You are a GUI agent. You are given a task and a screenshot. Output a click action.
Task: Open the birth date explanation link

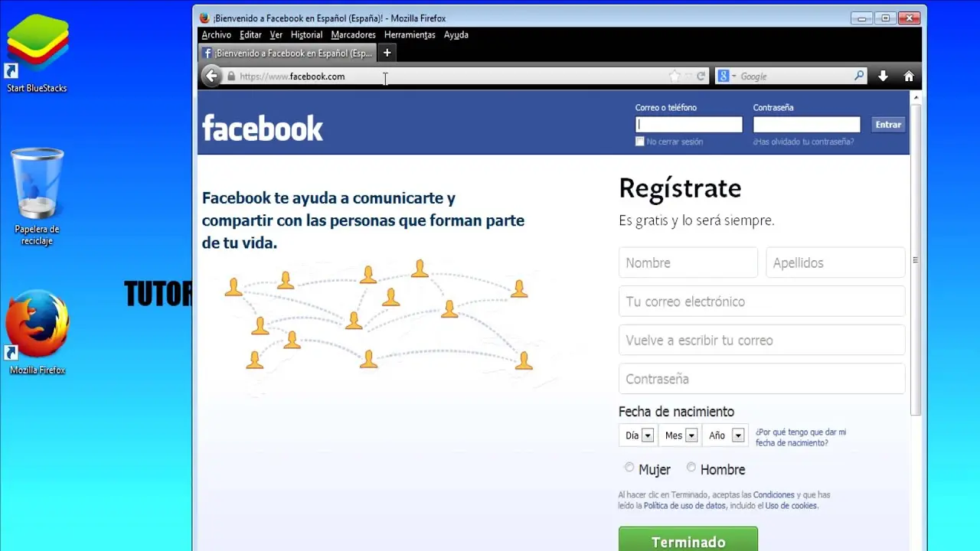pos(801,438)
